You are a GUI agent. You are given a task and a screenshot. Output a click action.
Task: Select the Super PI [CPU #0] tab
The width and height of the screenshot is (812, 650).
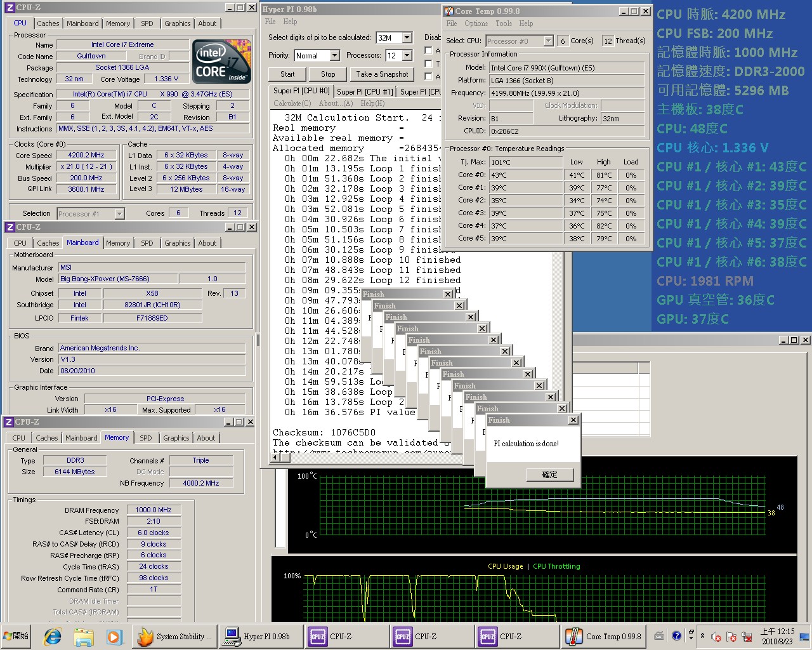tap(301, 91)
